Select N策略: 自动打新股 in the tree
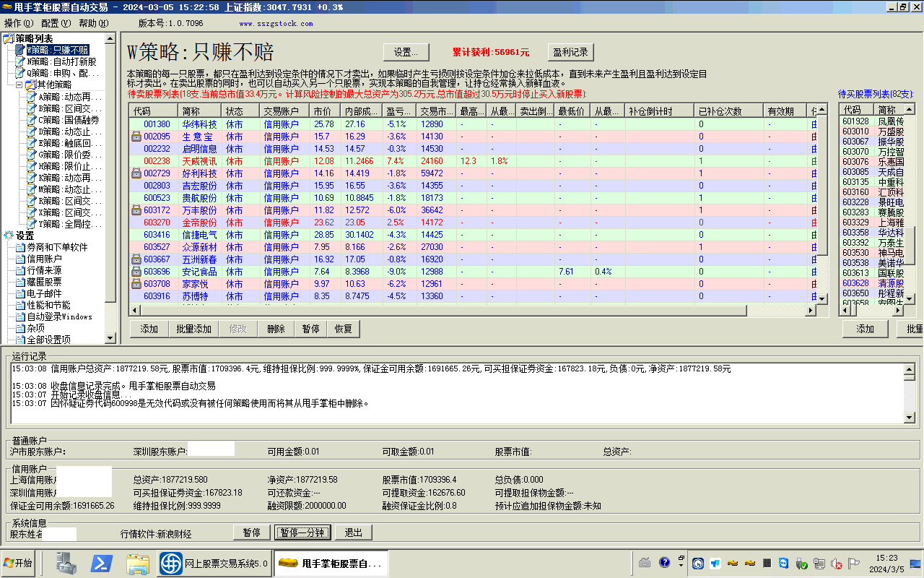 pos(61,61)
